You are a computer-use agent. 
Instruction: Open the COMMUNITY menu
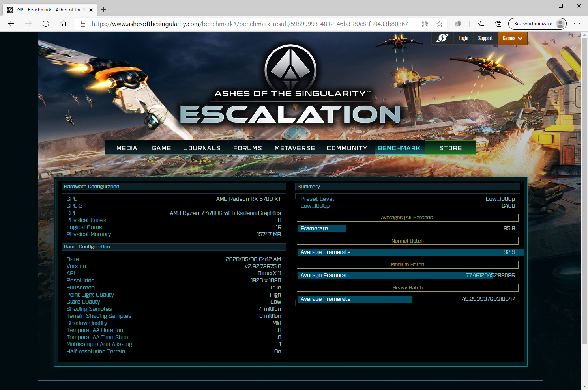coord(347,148)
